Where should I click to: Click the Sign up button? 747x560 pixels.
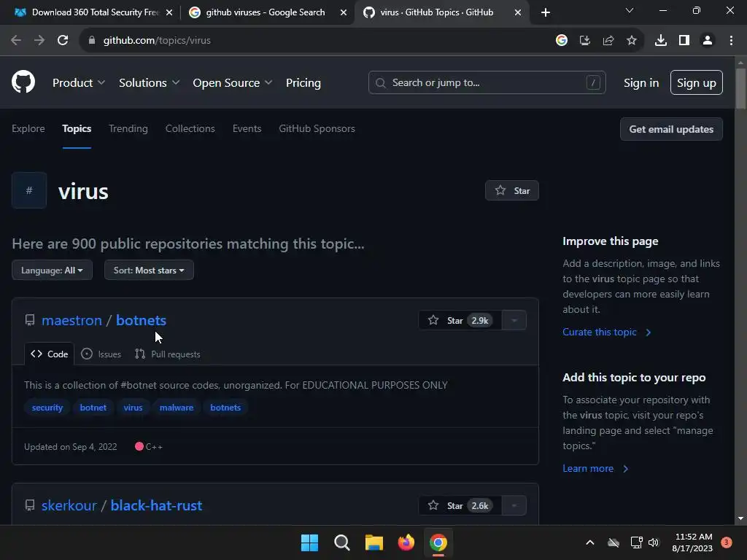pyautogui.click(x=697, y=82)
